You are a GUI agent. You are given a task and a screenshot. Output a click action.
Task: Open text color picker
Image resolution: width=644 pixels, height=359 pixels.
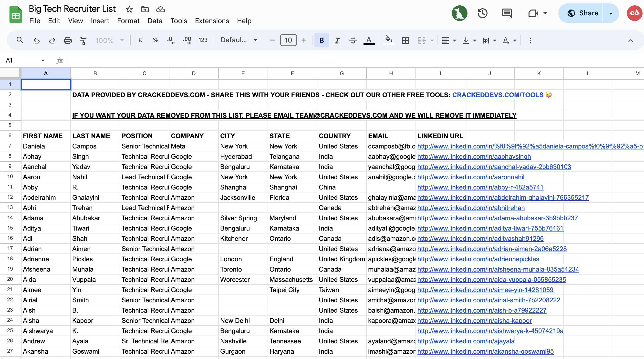tap(369, 40)
